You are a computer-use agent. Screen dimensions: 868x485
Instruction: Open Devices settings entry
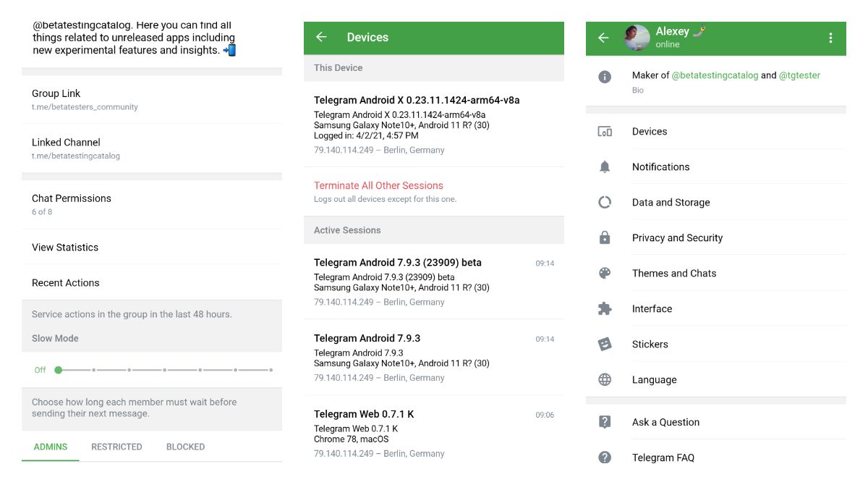coord(716,132)
